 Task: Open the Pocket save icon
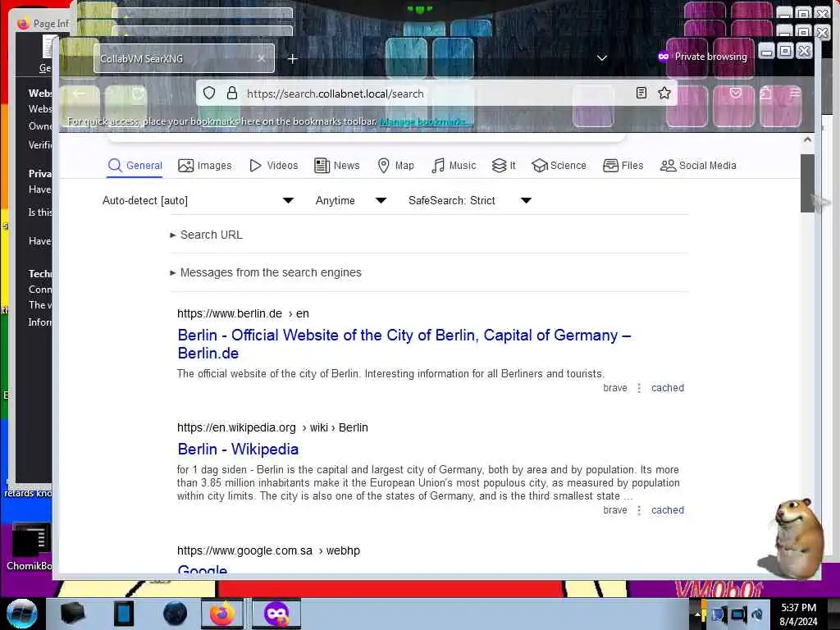coord(736,94)
